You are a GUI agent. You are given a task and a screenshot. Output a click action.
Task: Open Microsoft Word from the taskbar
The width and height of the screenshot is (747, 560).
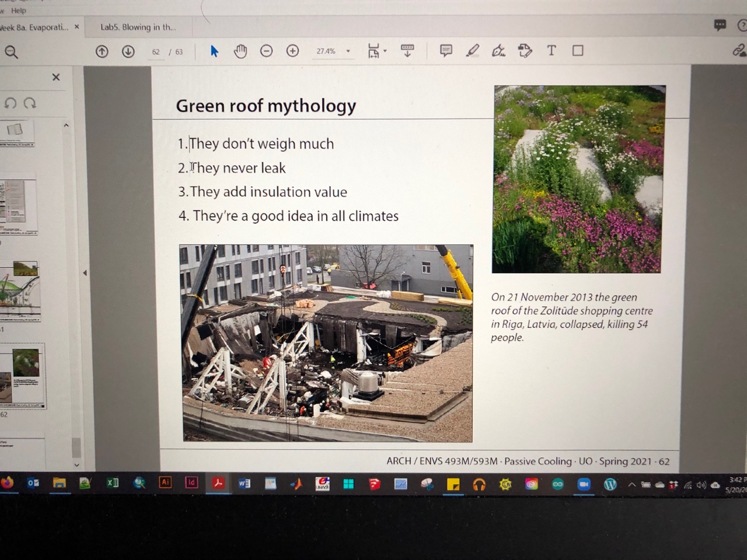(x=244, y=484)
